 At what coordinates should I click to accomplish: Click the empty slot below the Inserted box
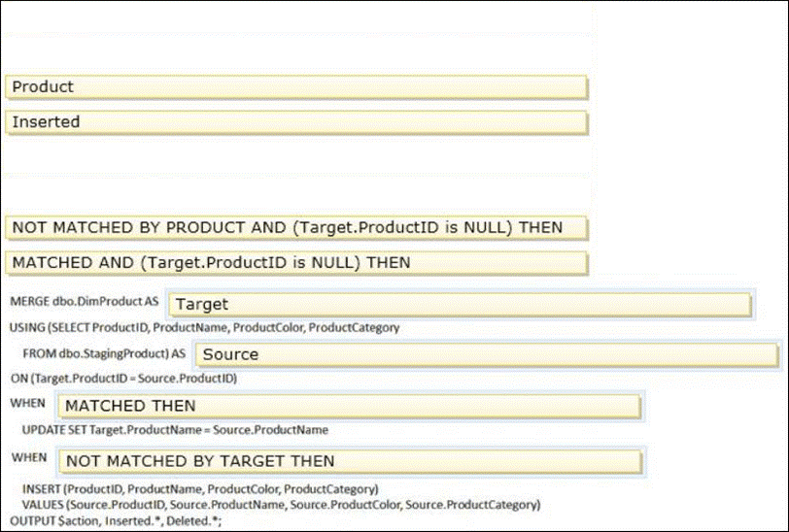pyautogui.click(x=296, y=157)
